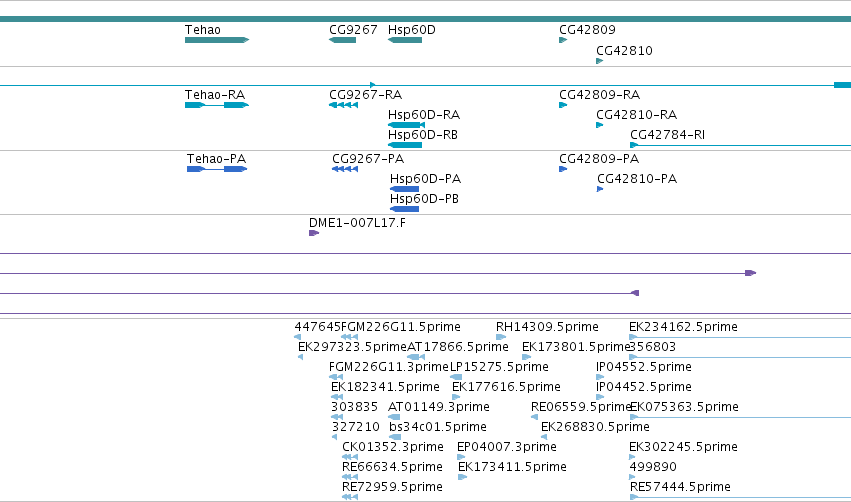The width and height of the screenshot is (851, 502).
Task: Select the RH14309.5prime EST
Action: (x=501, y=337)
